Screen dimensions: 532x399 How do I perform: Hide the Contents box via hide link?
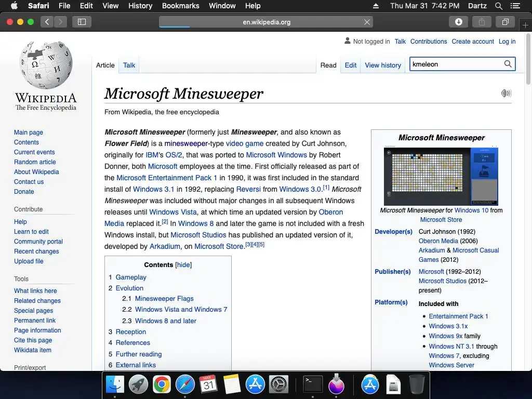point(183,264)
